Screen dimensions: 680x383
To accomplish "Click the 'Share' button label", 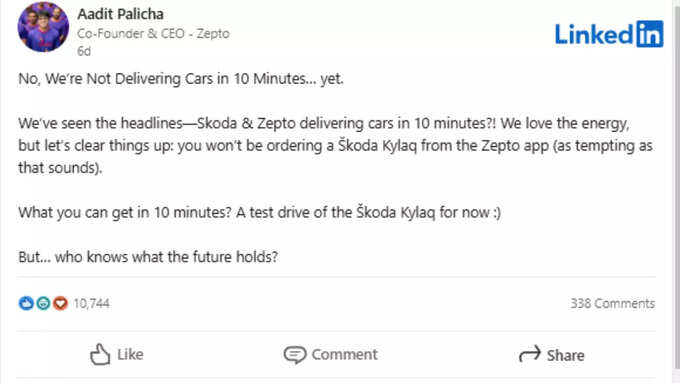I will [565, 355].
